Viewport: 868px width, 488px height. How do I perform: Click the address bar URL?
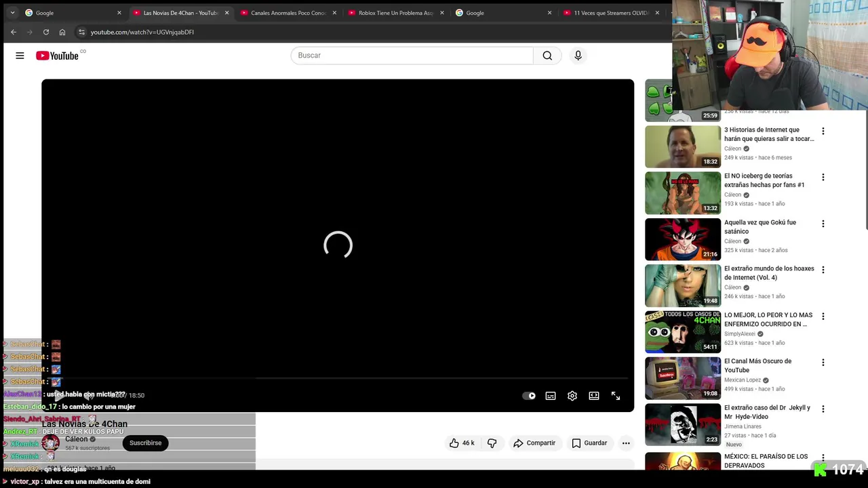coord(142,32)
